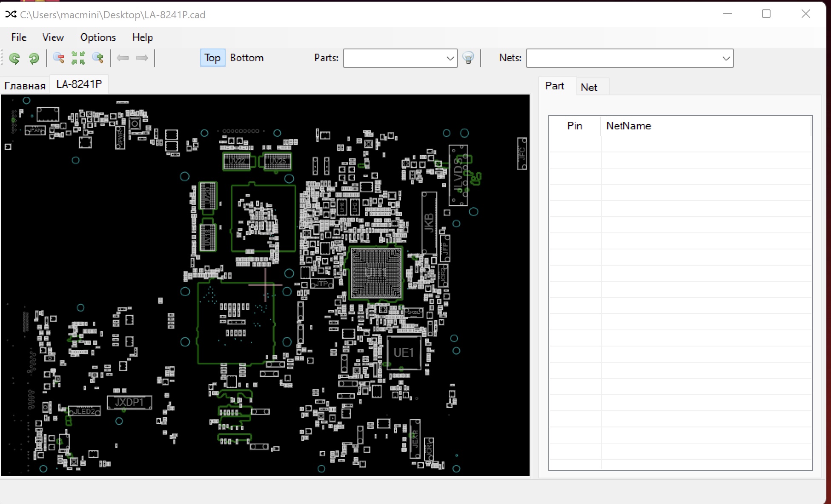
Task: Open the View menu
Action: [53, 37]
